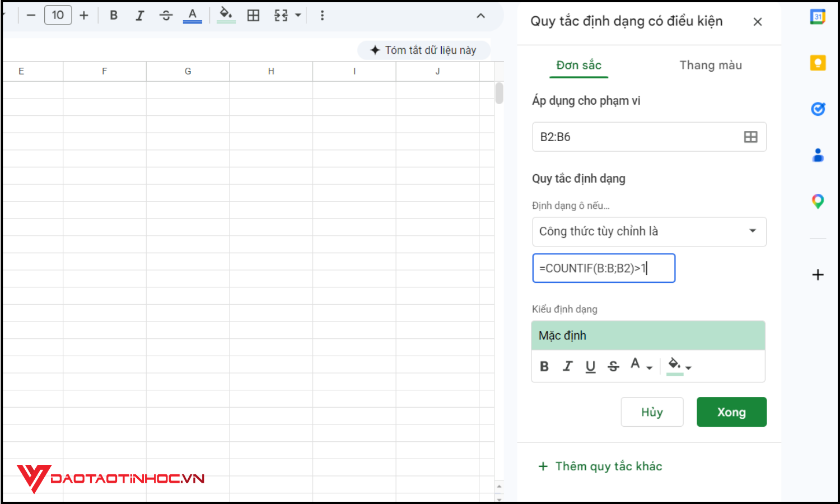
Task: Collapse the toolbar with the chevron
Action: click(x=480, y=16)
